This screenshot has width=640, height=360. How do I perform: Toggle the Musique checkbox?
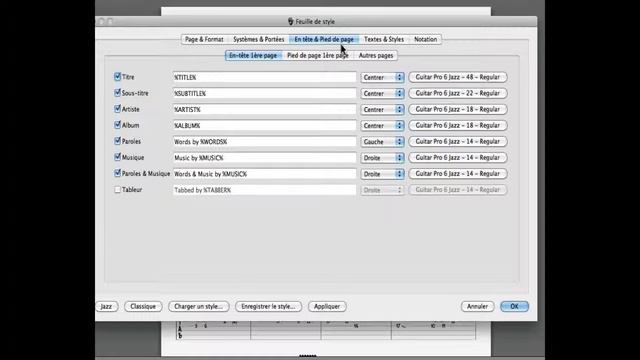tap(118, 157)
